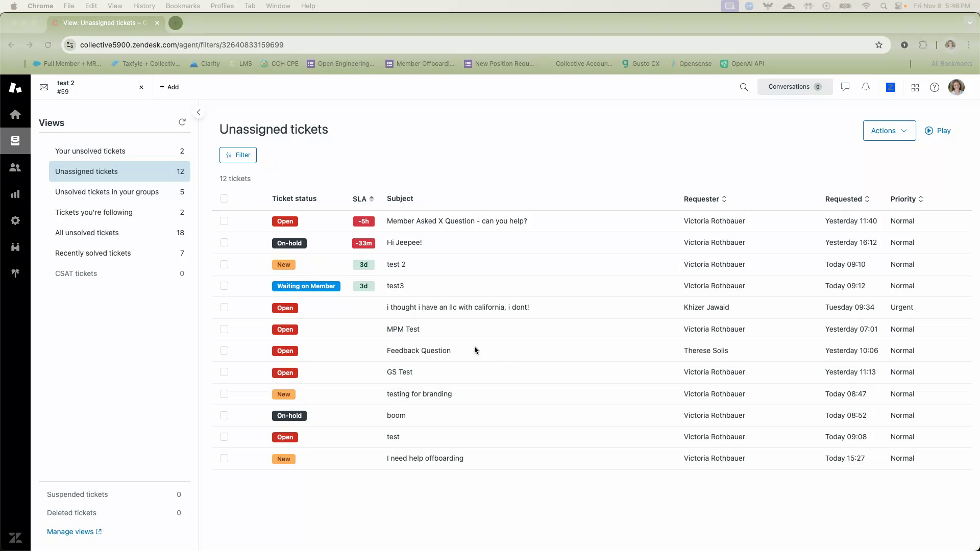Screen dimensions: 980x551
Task: Click the Filter button
Action: pos(238,155)
